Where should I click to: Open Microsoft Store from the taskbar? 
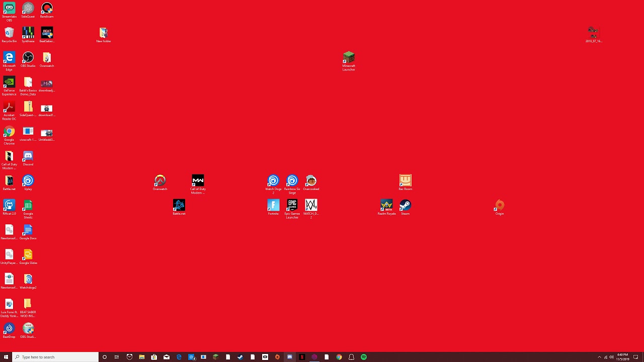point(154,357)
